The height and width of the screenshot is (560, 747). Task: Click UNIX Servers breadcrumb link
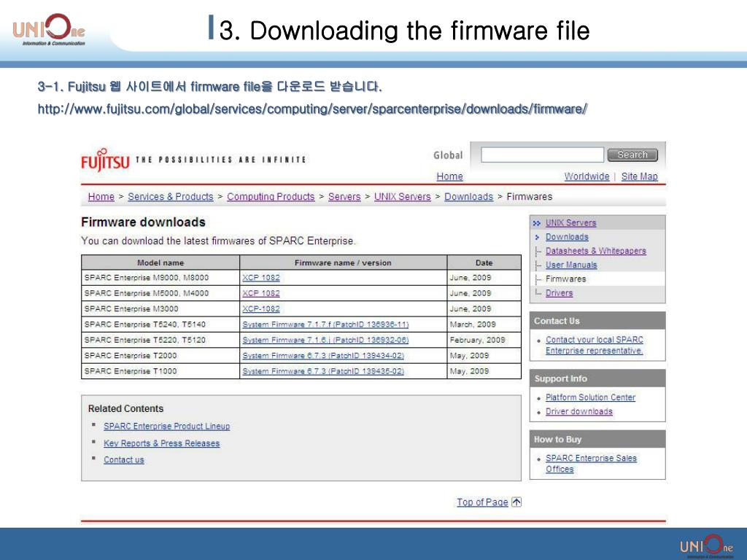(x=403, y=197)
